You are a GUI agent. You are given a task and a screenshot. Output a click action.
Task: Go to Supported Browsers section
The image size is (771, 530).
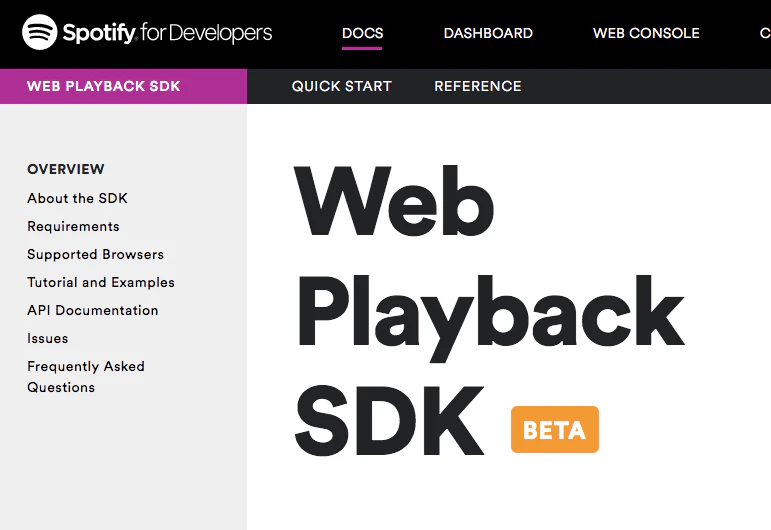click(x=95, y=254)
